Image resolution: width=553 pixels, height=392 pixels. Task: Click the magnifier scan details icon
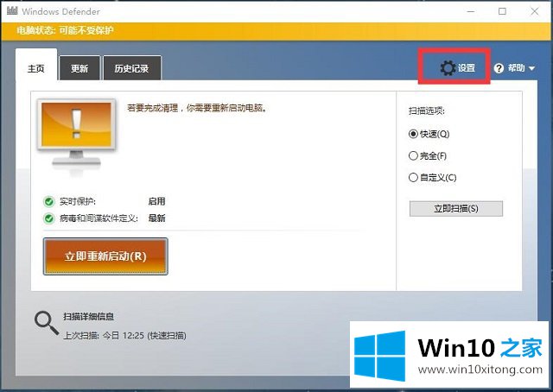[x=46, y=323]
